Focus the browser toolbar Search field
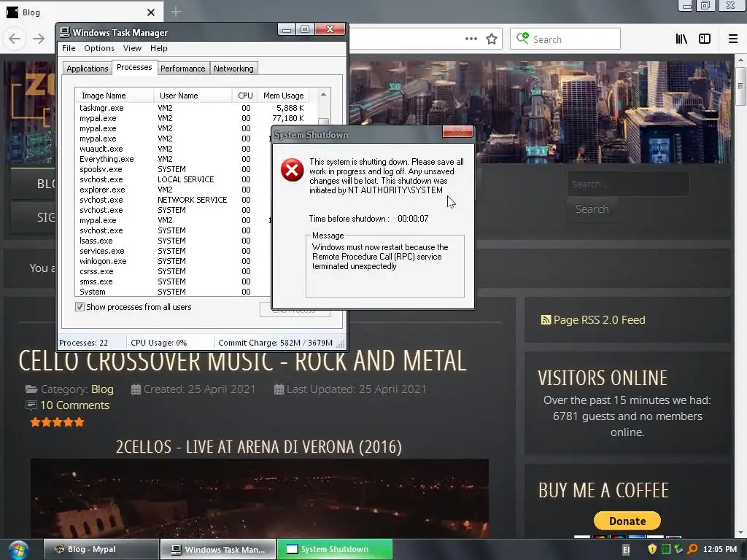The height and width of the screenshot is (560, 747). pos(565,39)
